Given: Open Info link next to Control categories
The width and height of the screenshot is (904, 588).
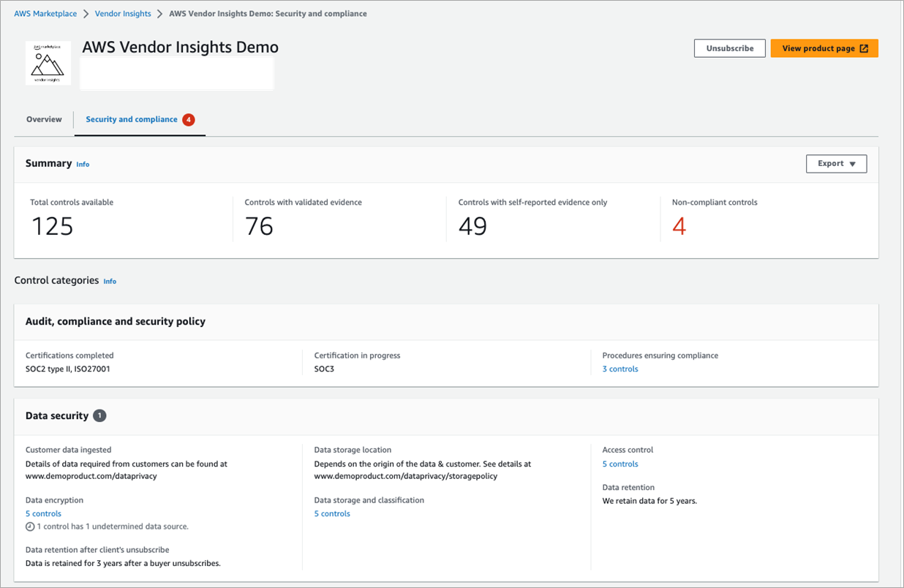Looking at the screenshot, I should 110,281.
